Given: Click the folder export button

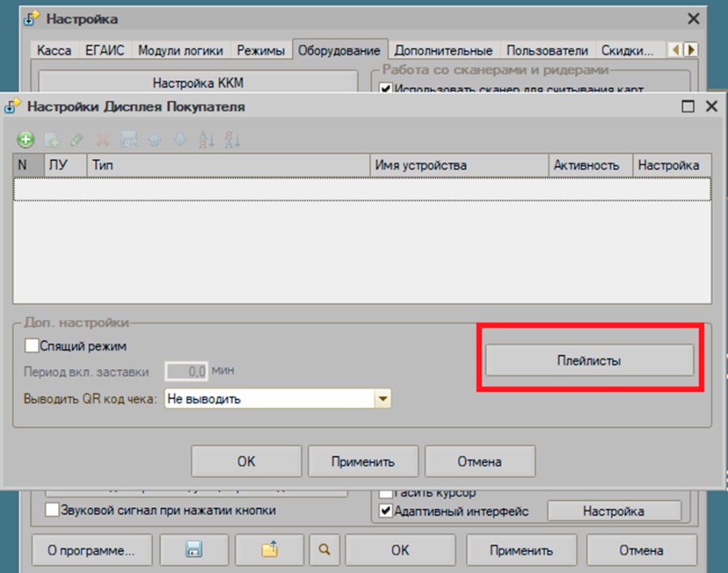Looking at the screenshot, I should (x=269, y=550).
